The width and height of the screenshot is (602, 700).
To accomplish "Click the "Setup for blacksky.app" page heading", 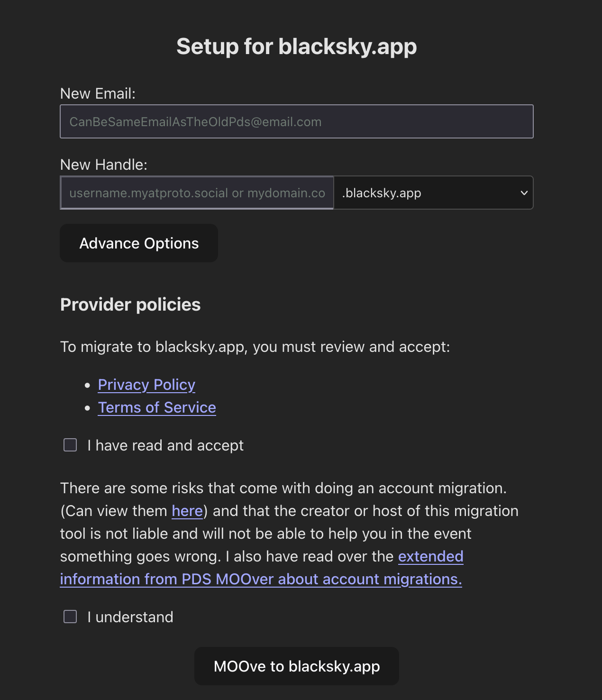I will pyautogui.click(x=296, y=46).
